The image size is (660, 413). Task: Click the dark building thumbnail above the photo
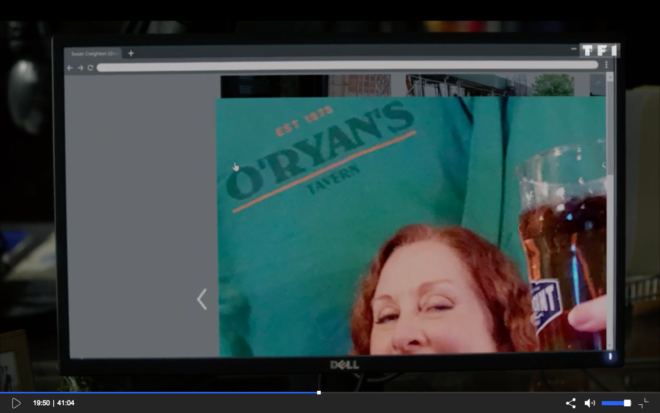click(306, 86)
